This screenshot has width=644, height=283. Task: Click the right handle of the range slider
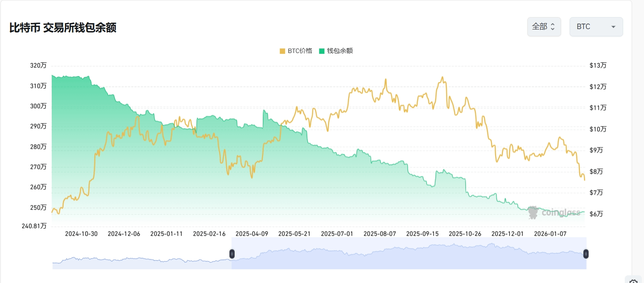point(586,254)
